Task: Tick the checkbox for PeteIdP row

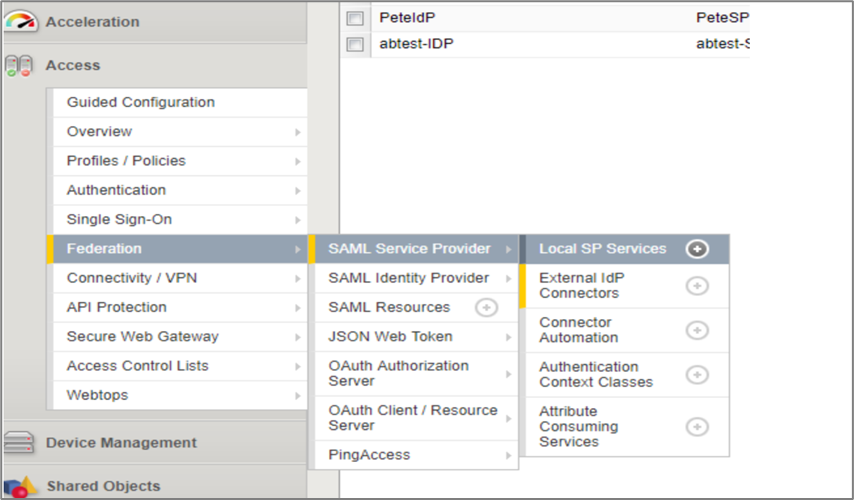Action: [x=354, y=18]
